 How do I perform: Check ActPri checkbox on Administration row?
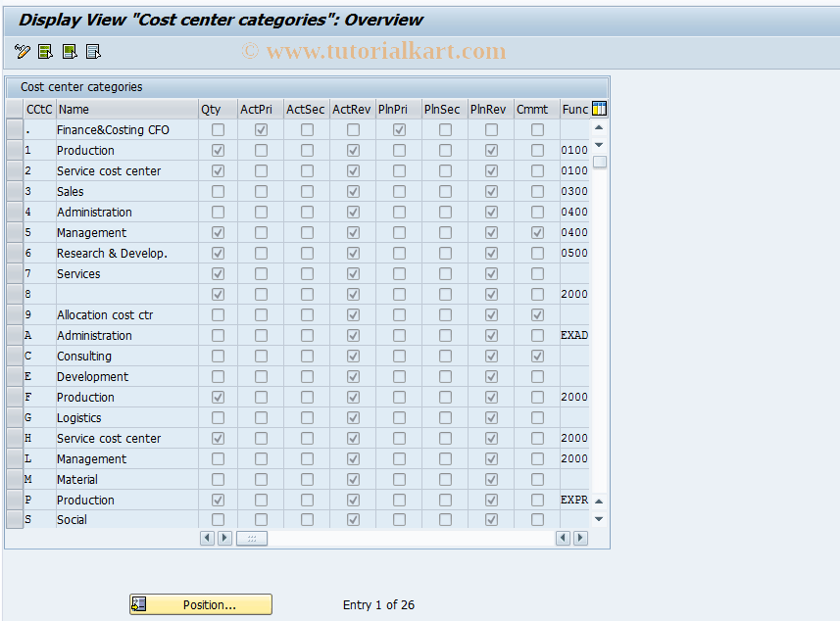pos(260,212)
